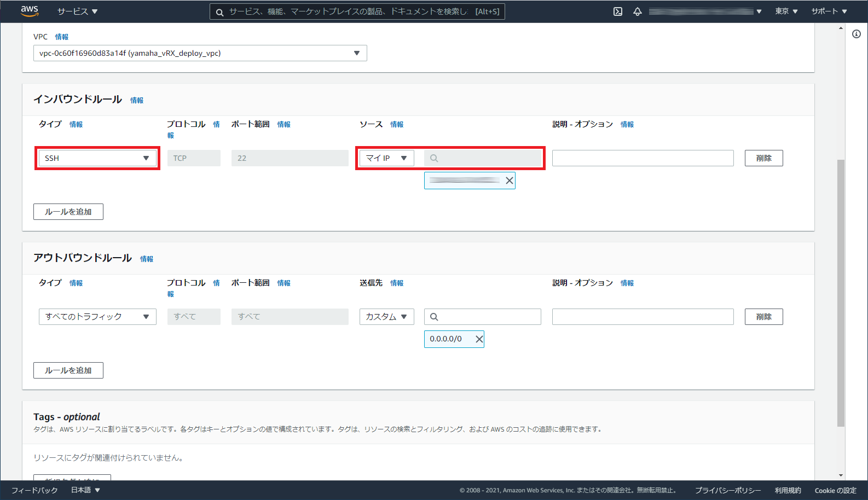Click the page vertical scrollbar
This screenshot has height=500, width=868.
pyautogui.click(x=841, y=290)
